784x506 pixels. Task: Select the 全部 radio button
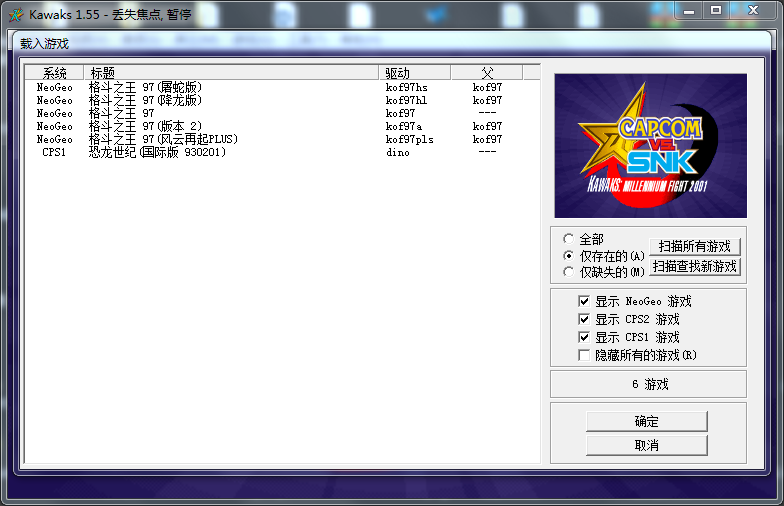[568, 238]
